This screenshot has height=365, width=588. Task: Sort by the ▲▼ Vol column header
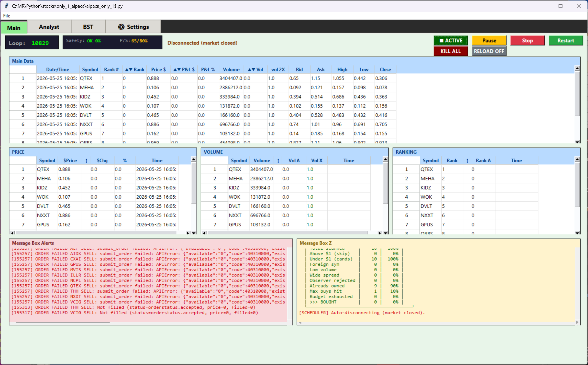[255, 70]
